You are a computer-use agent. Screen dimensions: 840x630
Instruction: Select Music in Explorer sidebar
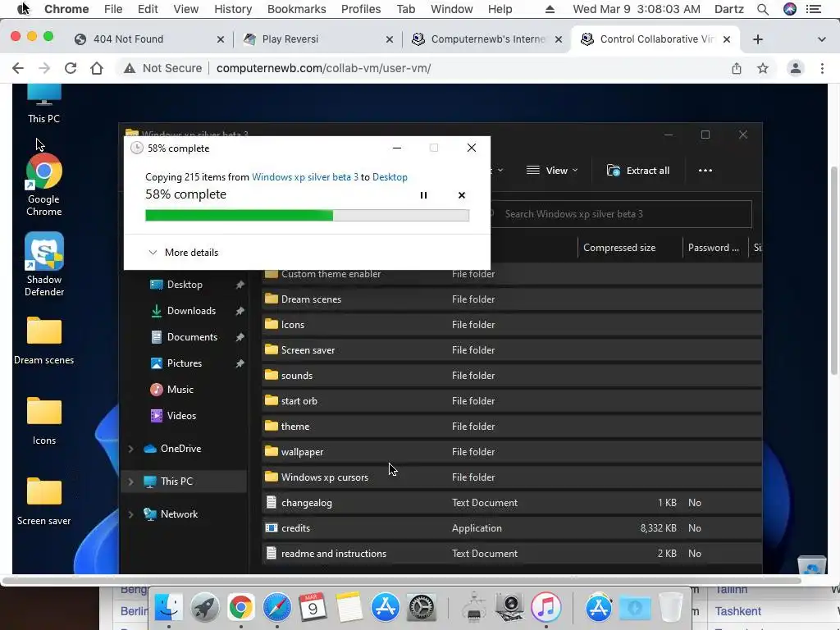pyautogui.click(x=180, y=390)
